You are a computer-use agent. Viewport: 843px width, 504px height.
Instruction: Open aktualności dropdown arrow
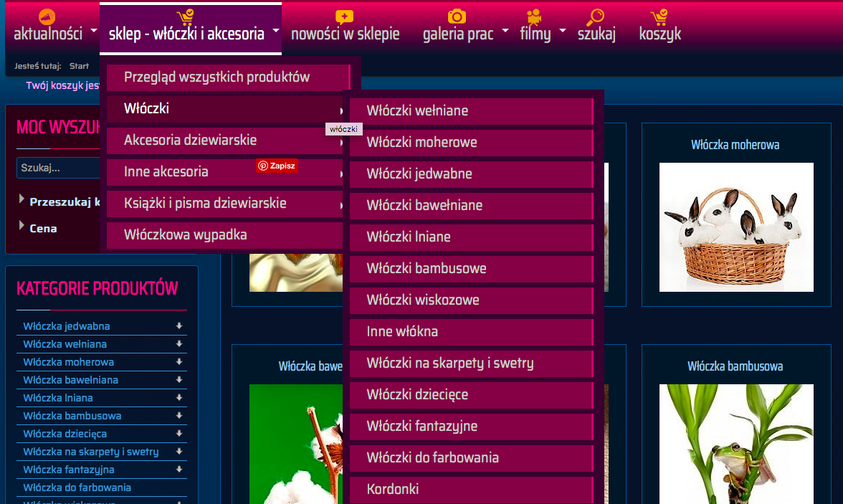coord(93,30)
